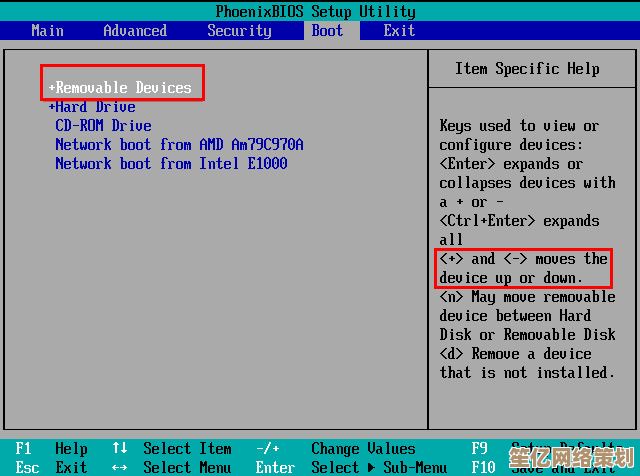Expand the Removable Devices boot entry

[x=122, y=88]
